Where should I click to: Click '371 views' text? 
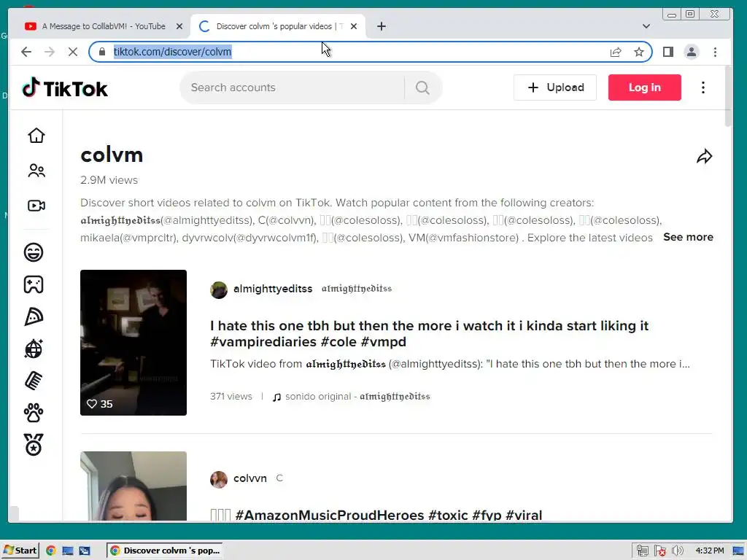click(231, 397)
